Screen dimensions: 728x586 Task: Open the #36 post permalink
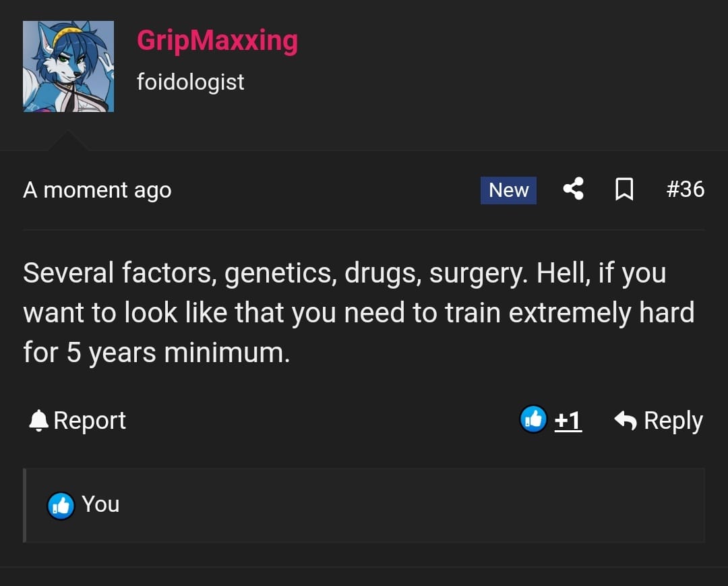[x=686, y=189]
